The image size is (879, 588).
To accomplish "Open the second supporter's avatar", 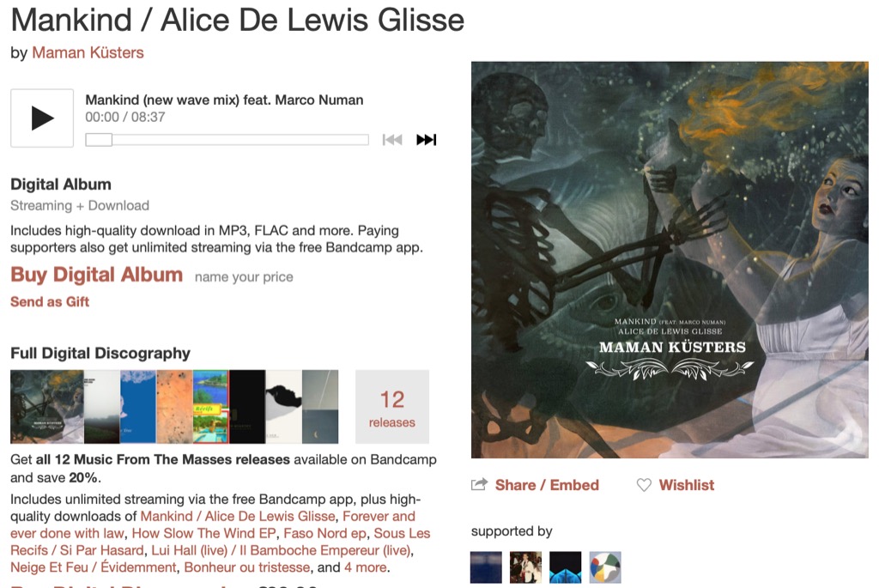I will click(526, 567).
